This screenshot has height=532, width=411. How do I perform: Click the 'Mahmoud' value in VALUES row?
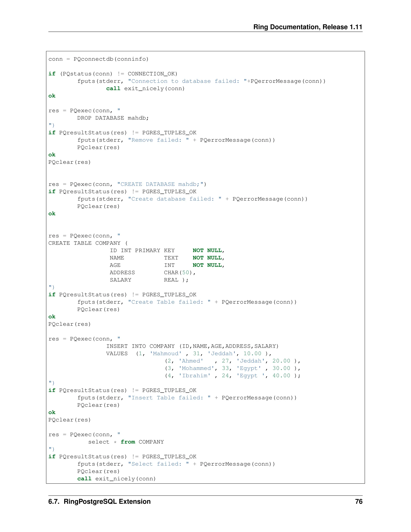coord(166,354)
